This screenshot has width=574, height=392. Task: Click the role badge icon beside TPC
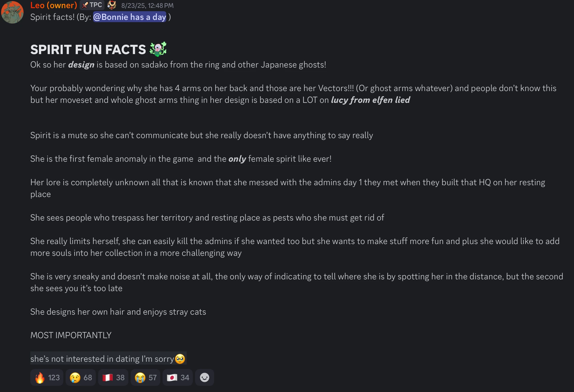tap(112, 5)
